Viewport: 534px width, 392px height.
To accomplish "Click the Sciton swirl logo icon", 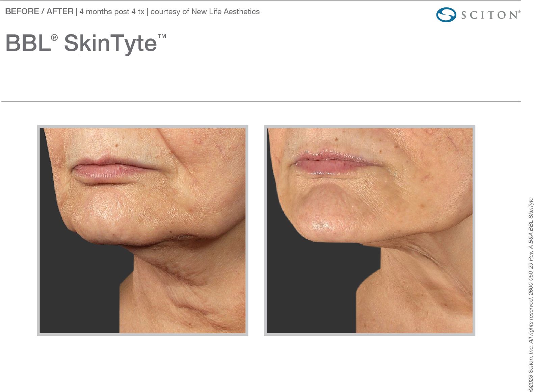I will pos(446,15).
